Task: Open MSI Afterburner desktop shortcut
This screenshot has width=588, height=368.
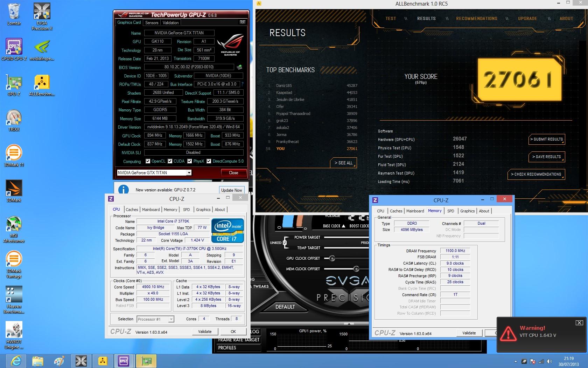Action: tap(14, 230)
